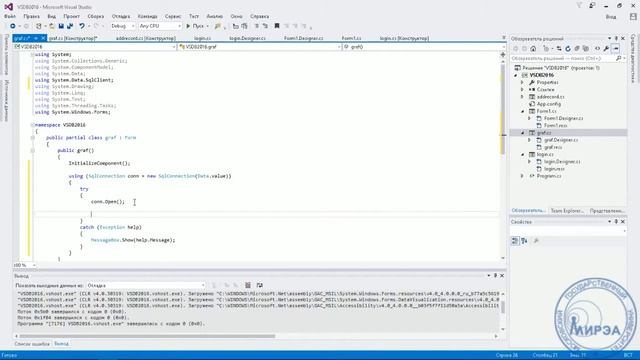Open the VSDB2016.graf class navigation dropdown

(260, 47)
